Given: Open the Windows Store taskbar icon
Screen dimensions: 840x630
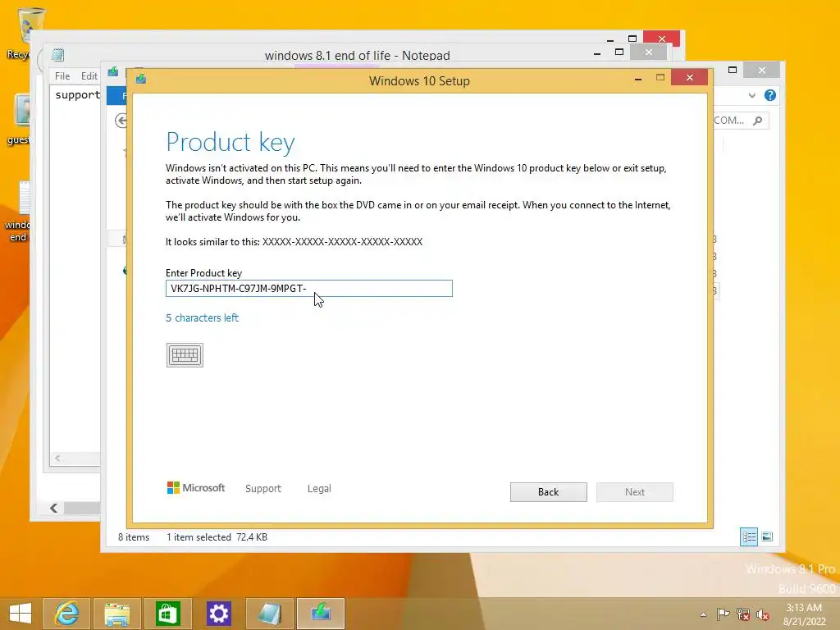Looking at the screenshot, I should 167,614.
